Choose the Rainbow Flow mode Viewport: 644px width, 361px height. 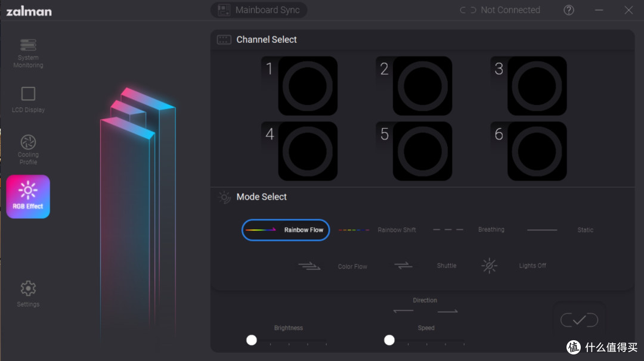click(286, 230)
